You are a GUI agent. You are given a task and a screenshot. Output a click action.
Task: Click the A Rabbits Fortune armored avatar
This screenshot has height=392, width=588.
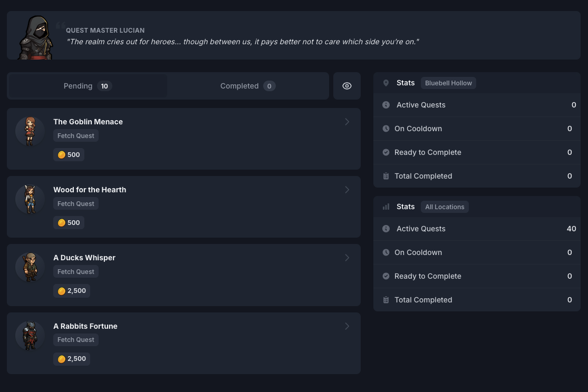pyautogui.click(x=30, y=336)
